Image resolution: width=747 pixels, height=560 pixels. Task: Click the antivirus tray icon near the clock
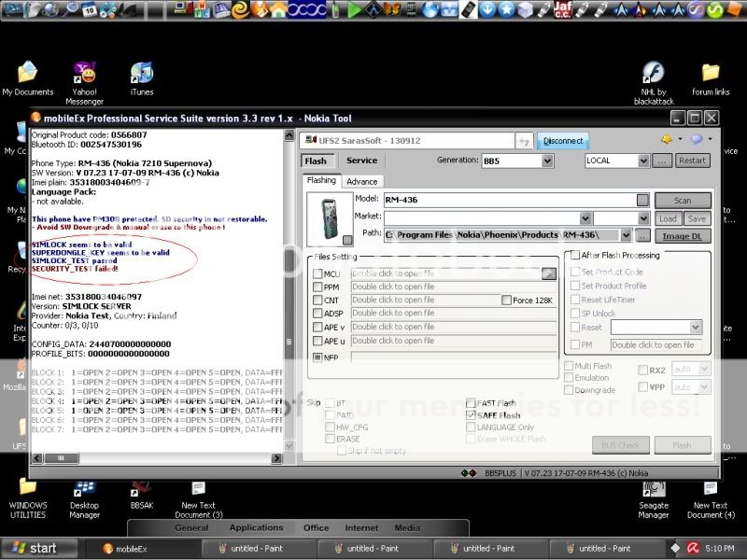(x=693, y=549)
